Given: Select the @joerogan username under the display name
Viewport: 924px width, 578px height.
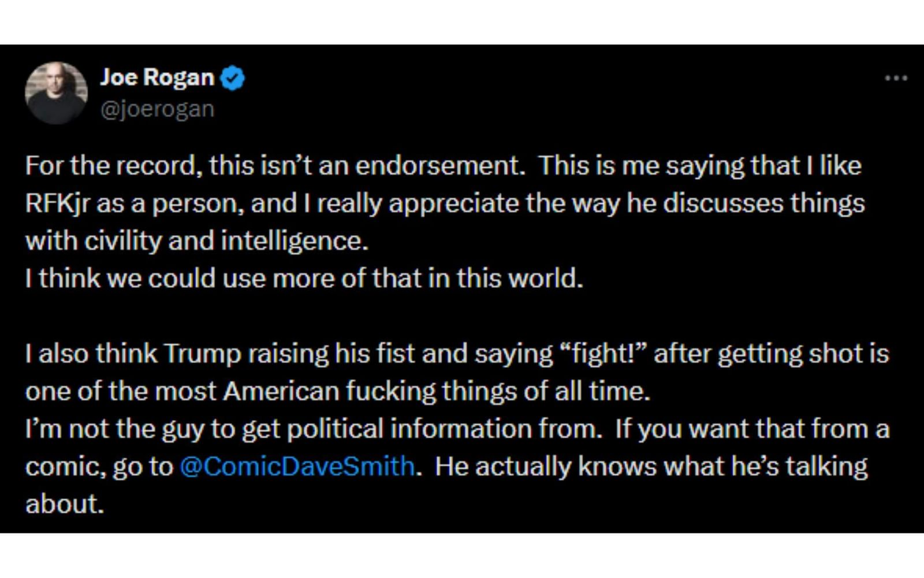Looking at the screenshot, I should (157, 108).
